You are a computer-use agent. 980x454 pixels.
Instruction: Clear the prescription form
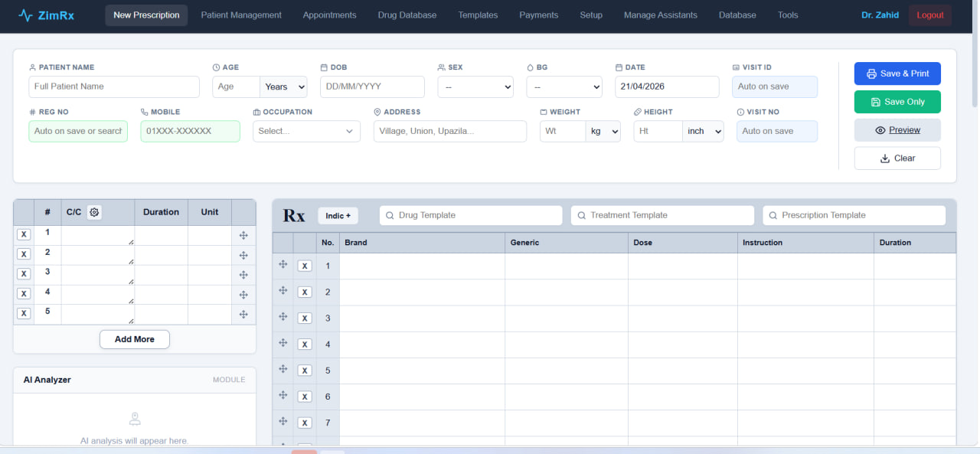click(x=897, y=158)
